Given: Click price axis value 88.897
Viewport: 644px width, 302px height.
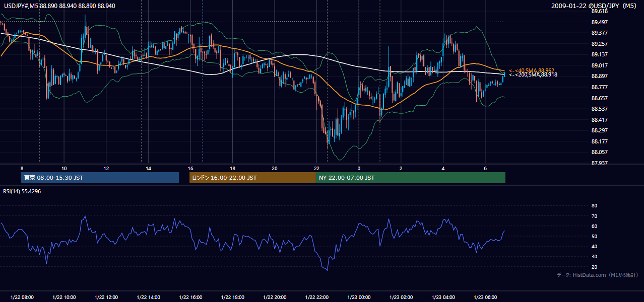Looking at the screenshot, I should 599,76.
